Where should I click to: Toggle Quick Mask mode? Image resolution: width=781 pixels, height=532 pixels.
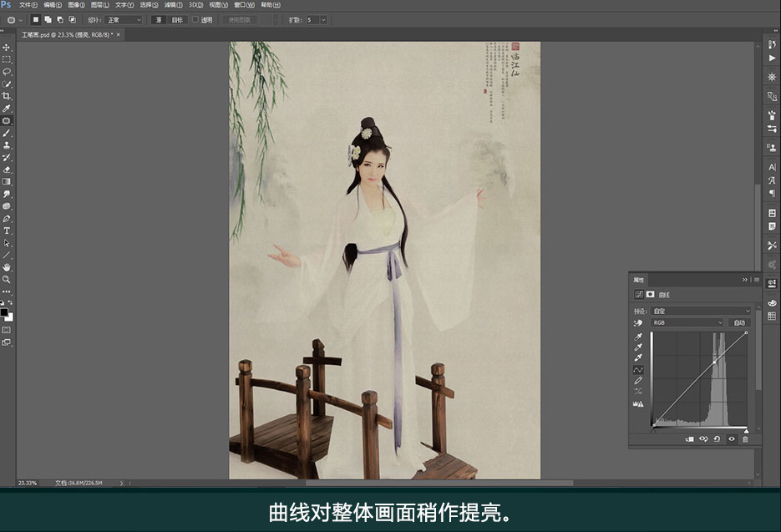(7, 330)
